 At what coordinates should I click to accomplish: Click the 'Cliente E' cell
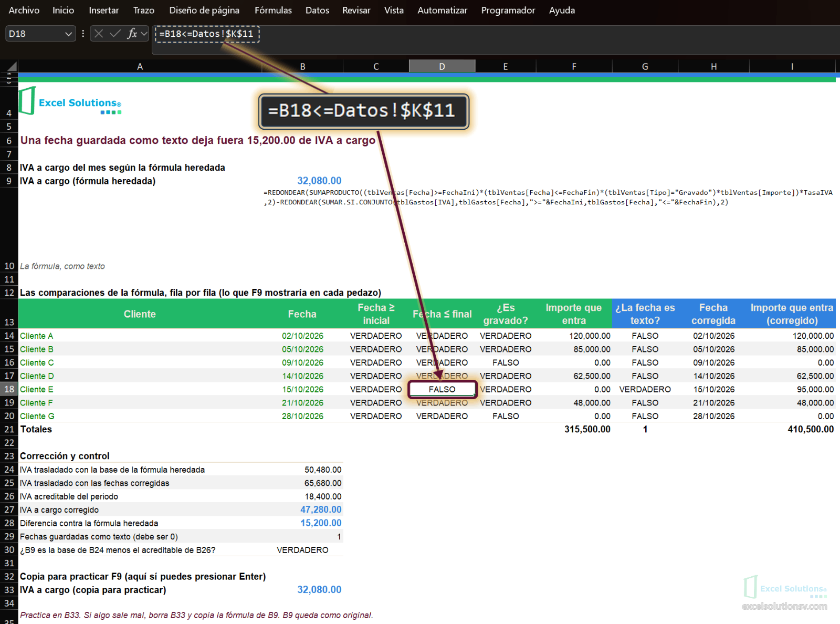coord(140,389)
